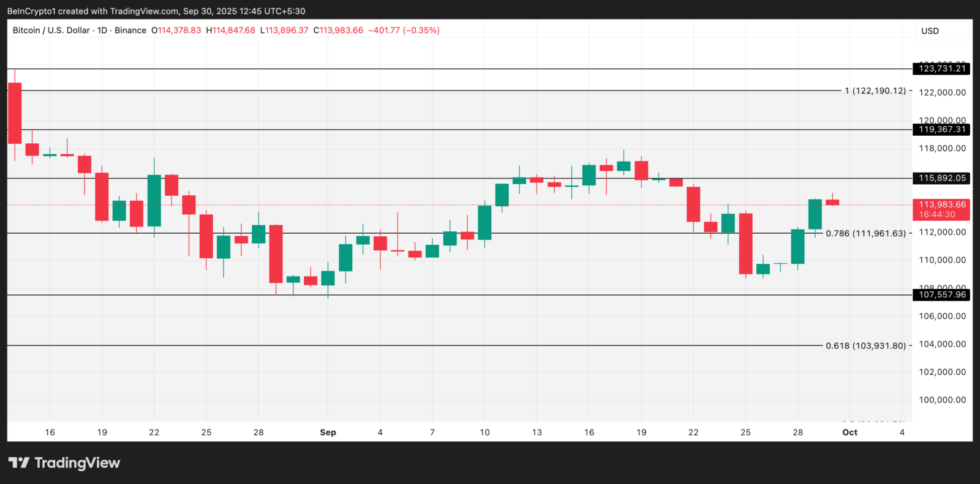Select the 119,367.31 horizontal line label

tap(942, 129)
